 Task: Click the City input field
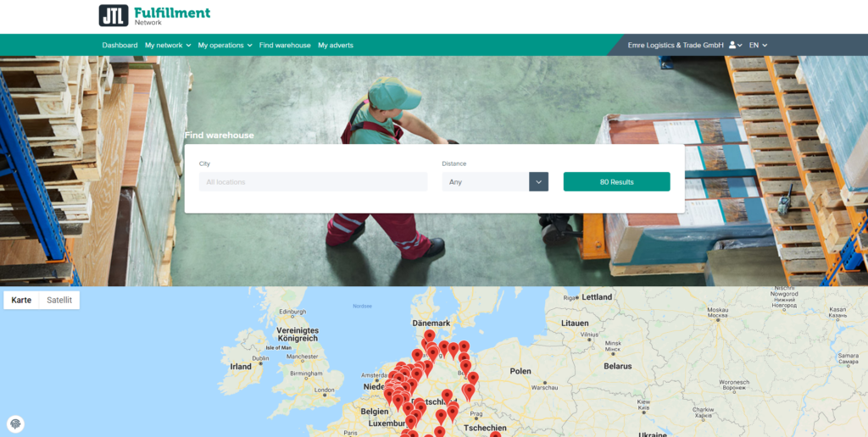click(314, 182)
